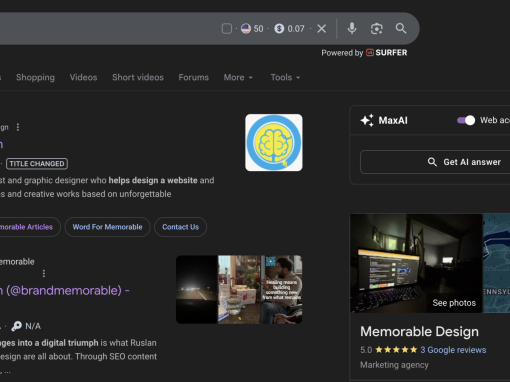Click the dollar CPC icon

click(x=279, y=29)
